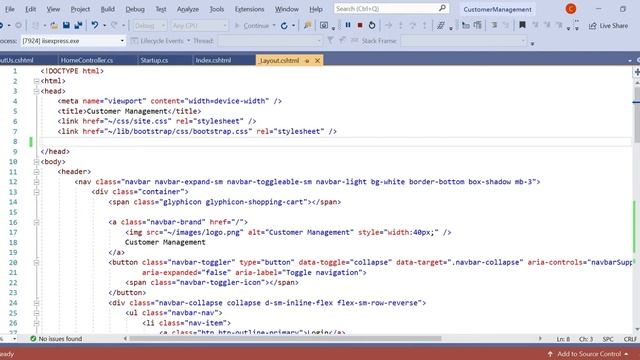Image resolution: width=640 pixels, height=360 pixels.
Task: Click the Step Into icon
Action: tap(400, 25)
